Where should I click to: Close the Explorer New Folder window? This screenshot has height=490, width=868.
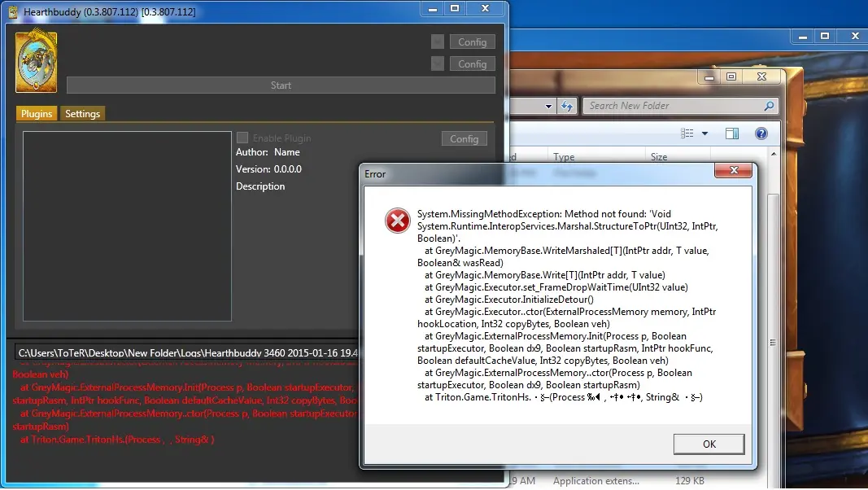(x=761, y=77)
